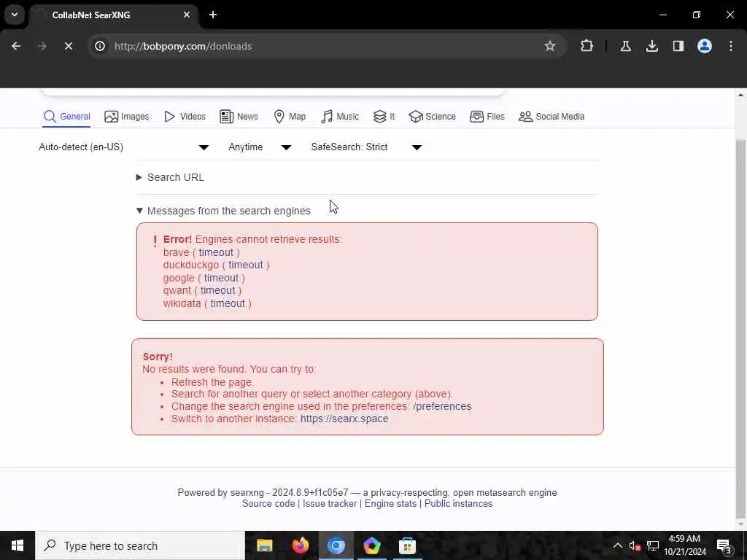747x560 pixels.
Task: Open the pentagon app icon in taskbar
Action: pyautogui.click(x=371, y=545)
